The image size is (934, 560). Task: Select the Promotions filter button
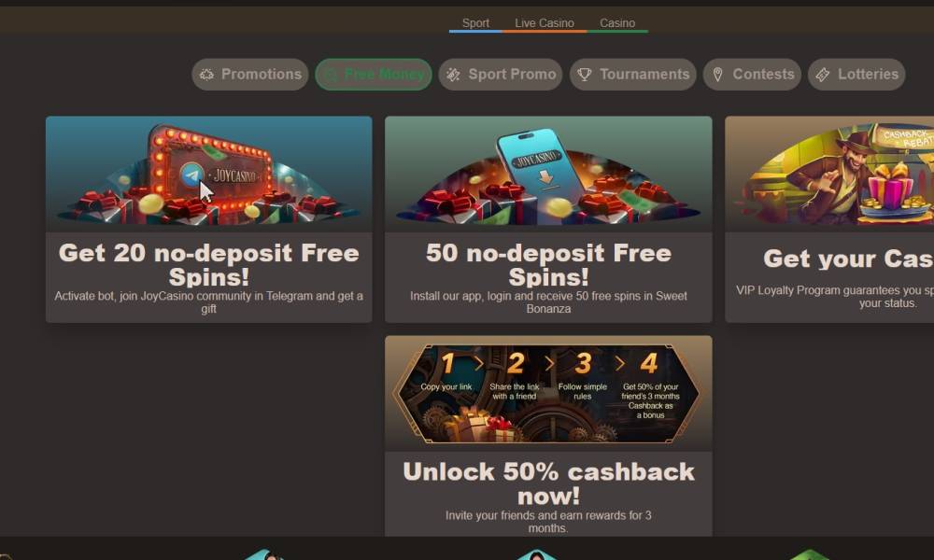pos(250,75)
